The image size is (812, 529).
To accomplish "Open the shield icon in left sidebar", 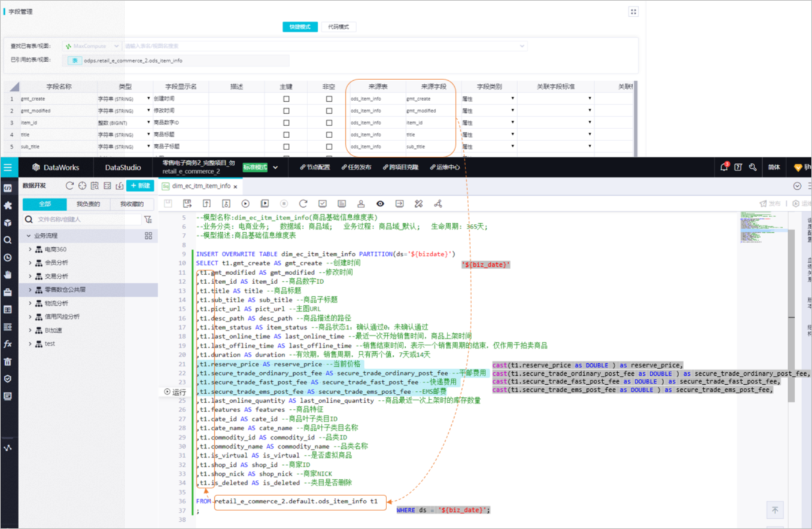I will tap(8, 379).
